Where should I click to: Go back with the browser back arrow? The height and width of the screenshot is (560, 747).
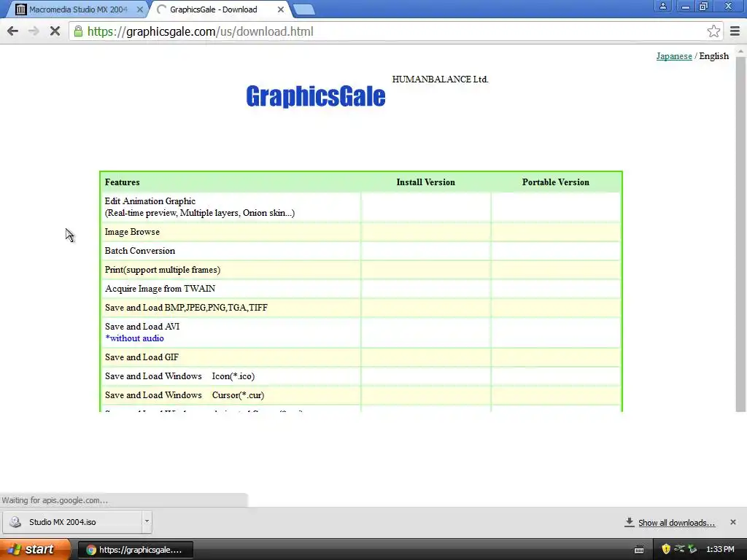click(x=13, y=31)
